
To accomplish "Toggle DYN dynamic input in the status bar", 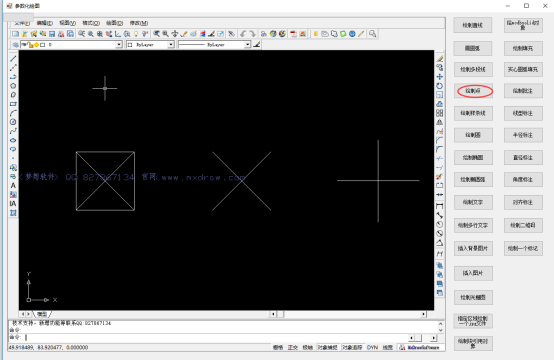I will click(x=372, y=348).
